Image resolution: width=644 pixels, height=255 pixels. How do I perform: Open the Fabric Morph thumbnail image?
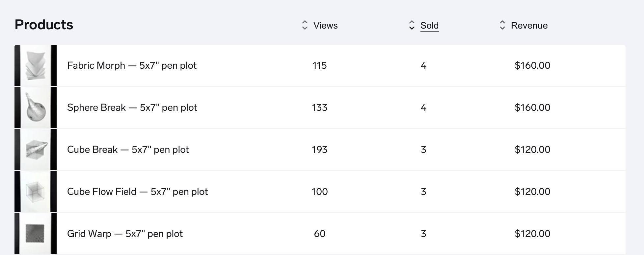[x=36, y=65]
